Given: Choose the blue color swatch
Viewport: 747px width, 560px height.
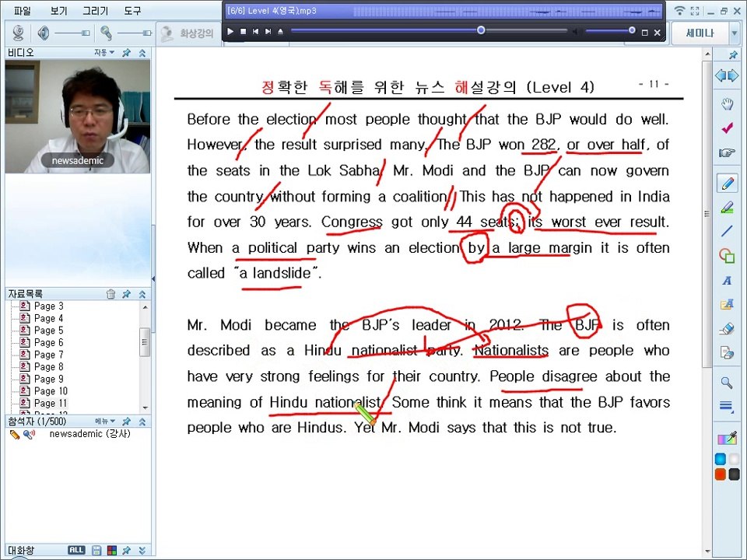Looking at the screenshot, I should click(x=721, y=459).
